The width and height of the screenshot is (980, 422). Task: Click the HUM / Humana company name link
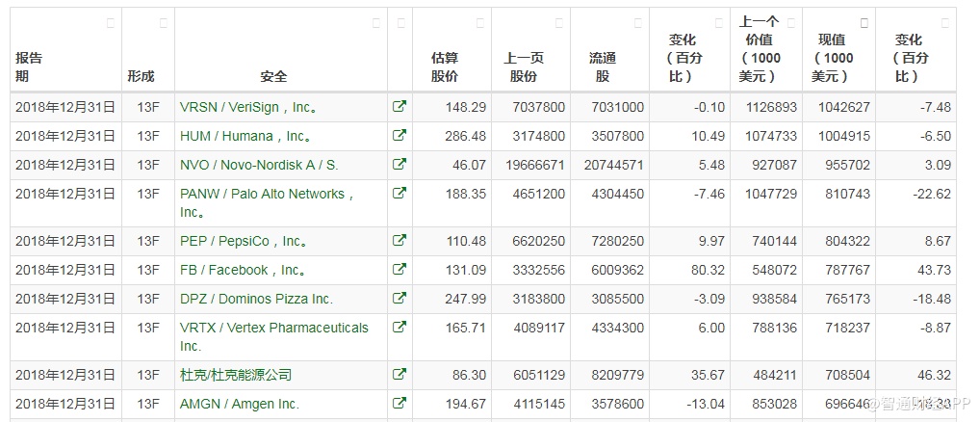click(x=245, y=136)
